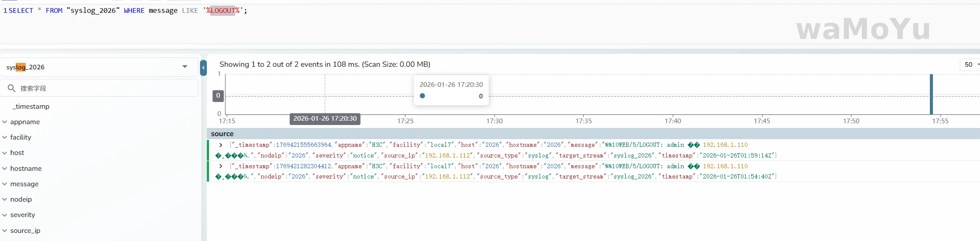Click in the field search input box

pos(107,88)
